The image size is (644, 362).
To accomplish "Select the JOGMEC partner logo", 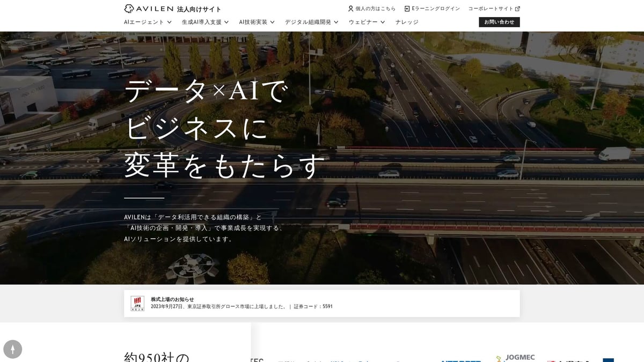I will click(514, 358).
